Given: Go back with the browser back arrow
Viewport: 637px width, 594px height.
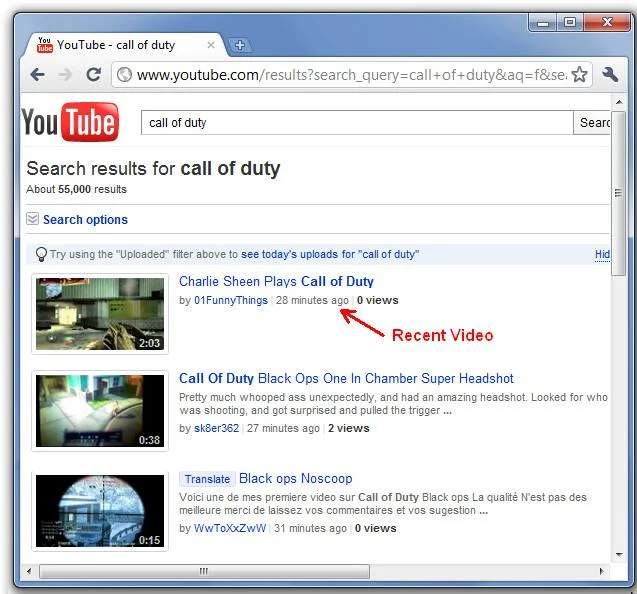Looking at the screenshot, I should [37, 75].
